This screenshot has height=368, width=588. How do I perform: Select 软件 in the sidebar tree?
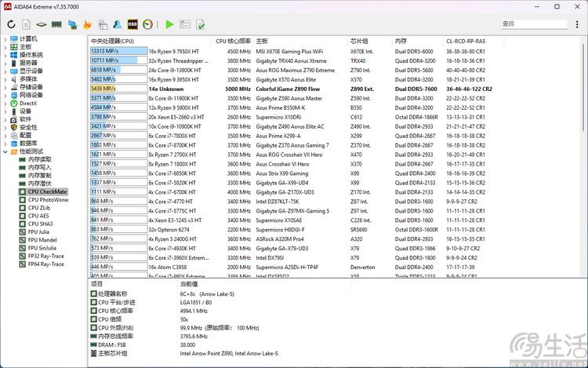click(25, 119)
